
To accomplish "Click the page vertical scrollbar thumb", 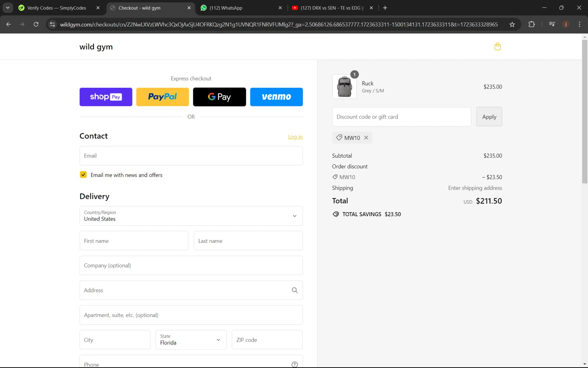I will (584, 111).
